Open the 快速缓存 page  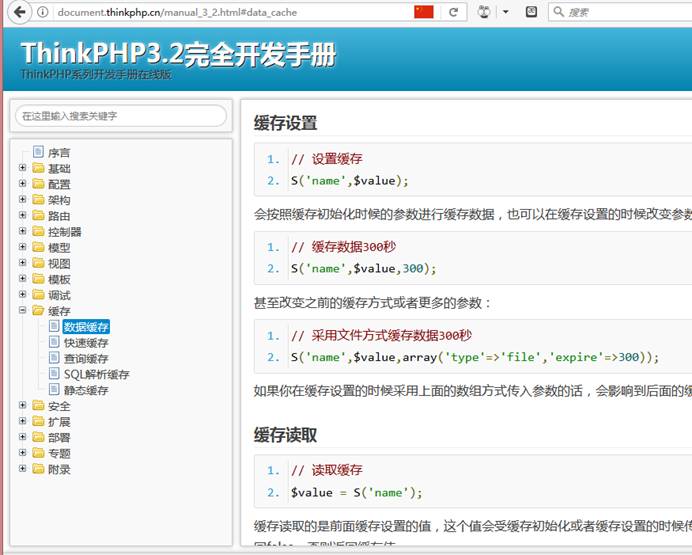(x=86, y=343)
